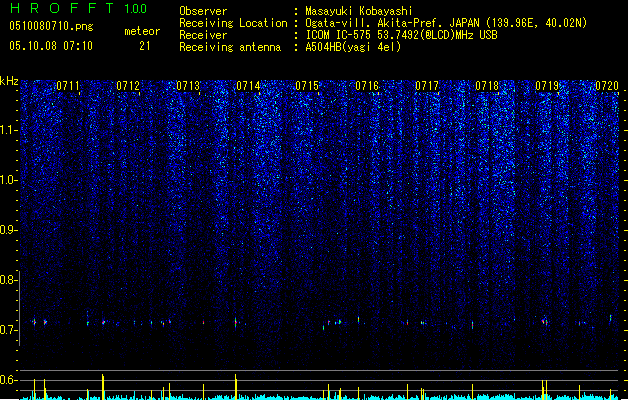Click antenna text A504HB(yagi 4el)
The height and width of the screenshot is (400, 629).
353,47
